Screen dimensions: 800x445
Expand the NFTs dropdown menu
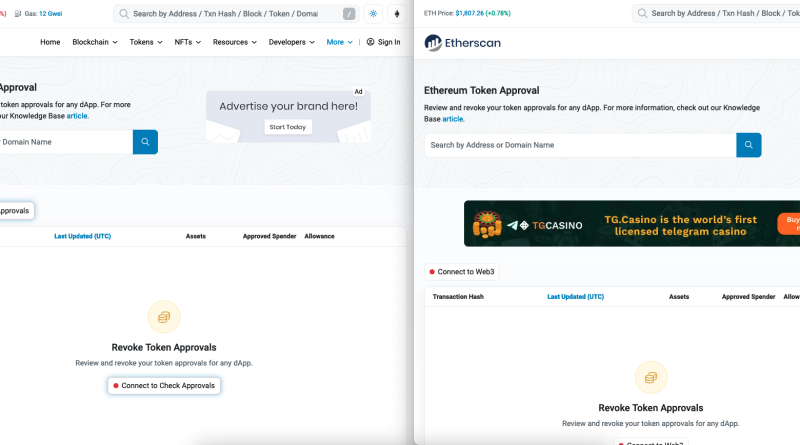coord(188,42)
